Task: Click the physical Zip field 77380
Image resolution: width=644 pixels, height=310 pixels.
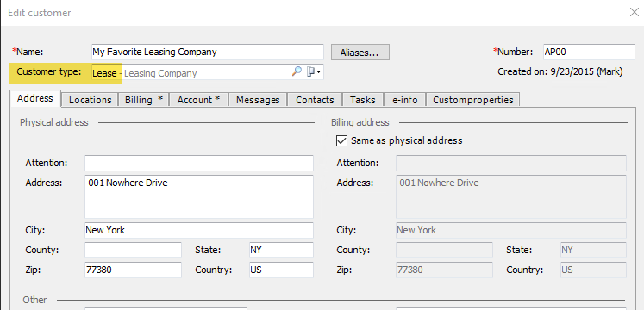Action: [133, 270]
